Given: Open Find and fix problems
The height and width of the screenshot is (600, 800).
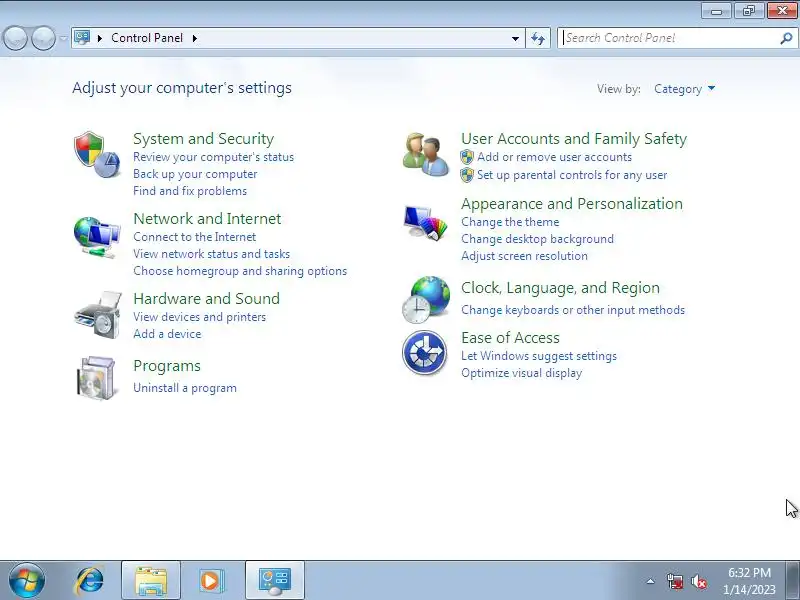Looking at the screenshot, I should pyautogui.click(x=190, y=191).
